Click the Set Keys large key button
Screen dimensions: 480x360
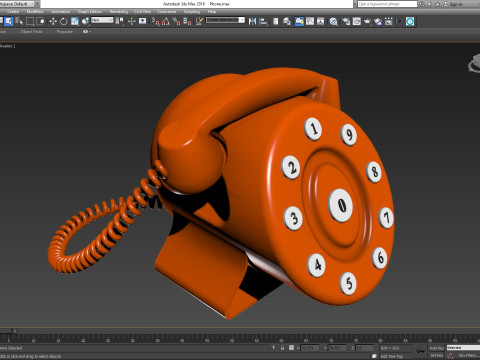(421, 351)
